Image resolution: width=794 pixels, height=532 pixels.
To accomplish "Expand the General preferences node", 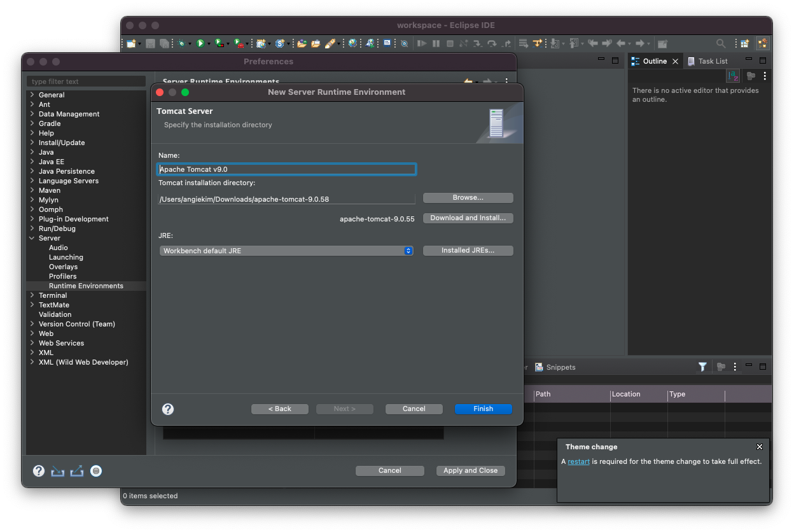I will pos(32,95).
